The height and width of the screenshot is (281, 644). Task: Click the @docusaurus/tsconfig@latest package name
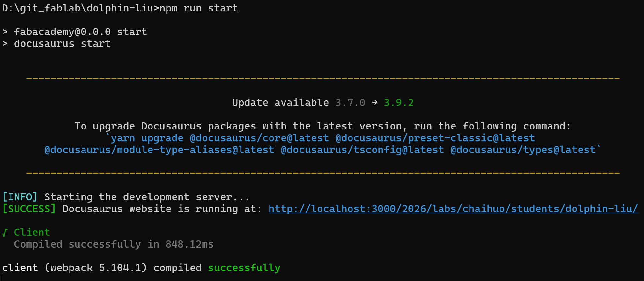(362, 150)
